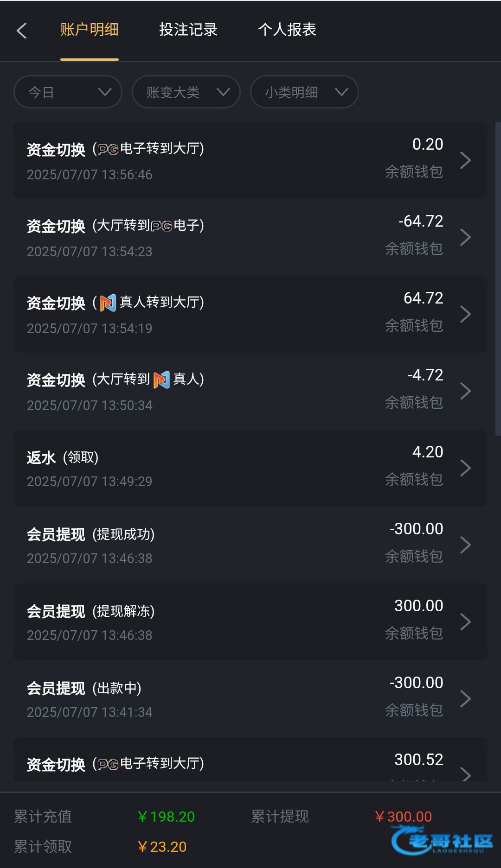501x868 pixels.
Task: Open arrow for 提现解冻 entry
Action: pos(465,622)
